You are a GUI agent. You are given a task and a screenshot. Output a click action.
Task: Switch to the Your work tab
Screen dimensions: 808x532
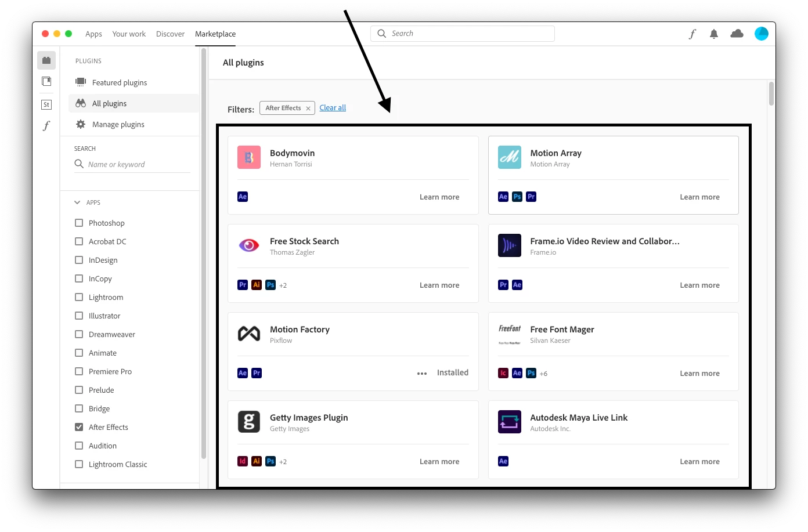(x=129, y=34)
